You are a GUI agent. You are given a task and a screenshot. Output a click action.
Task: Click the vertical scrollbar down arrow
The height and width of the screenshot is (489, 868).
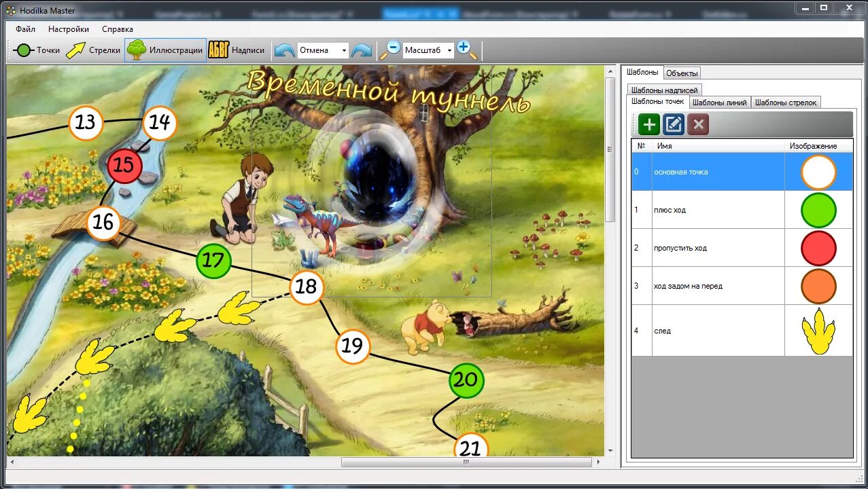(x=610, y=450)
